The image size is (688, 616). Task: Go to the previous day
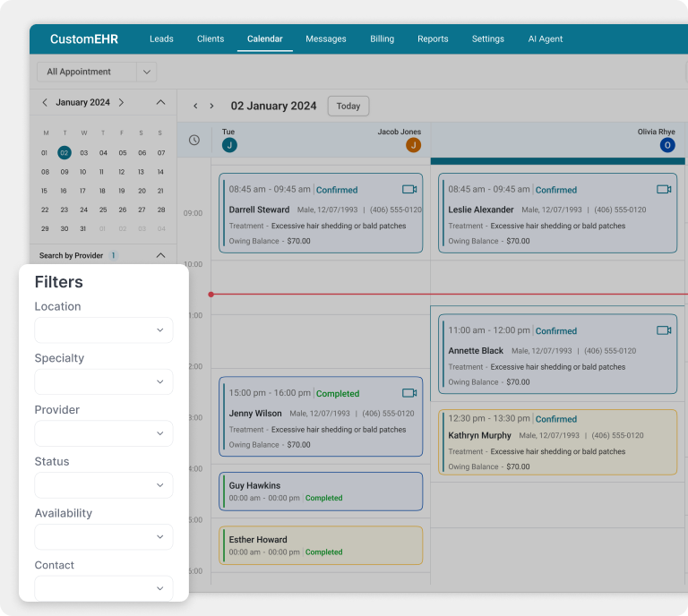[x=195, y=107]
